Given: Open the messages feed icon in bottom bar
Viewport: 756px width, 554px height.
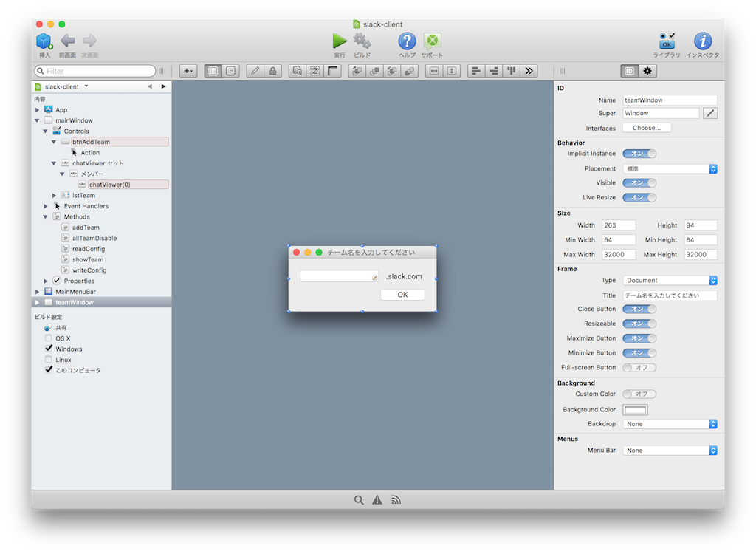Looking at the screenshot, I should (396, 500).
